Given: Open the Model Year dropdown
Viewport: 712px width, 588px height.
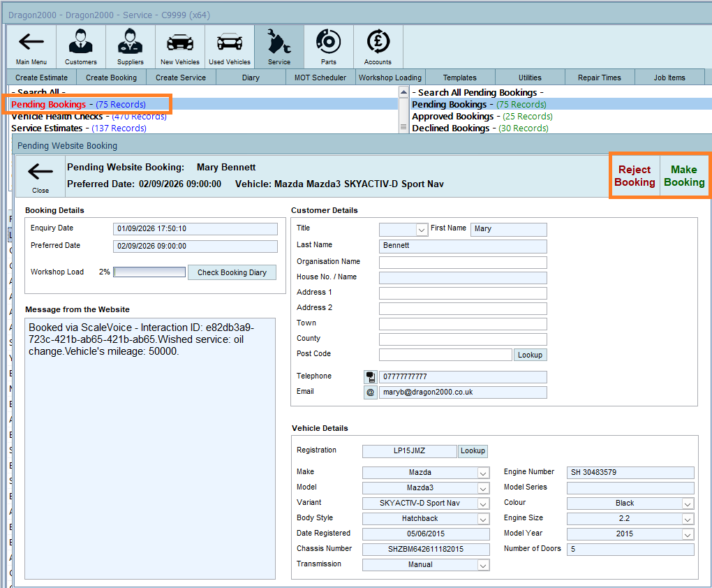Looking at the screenshot, I should click(x=688, y=534).
